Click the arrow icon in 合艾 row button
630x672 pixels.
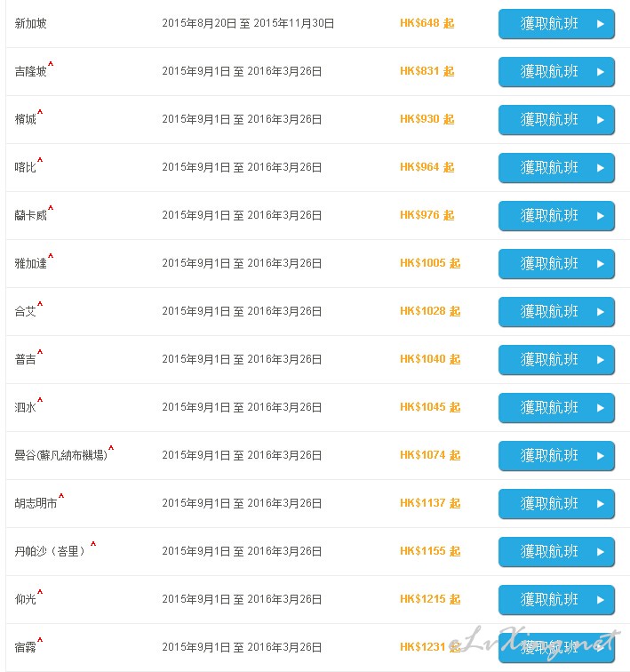[601, 312]
